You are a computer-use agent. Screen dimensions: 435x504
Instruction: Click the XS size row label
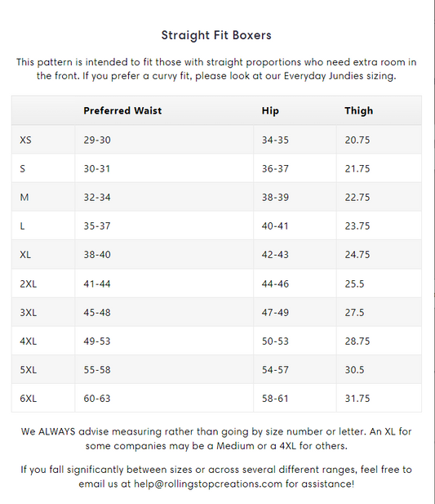pyautogui.click(x=25, y=140)
